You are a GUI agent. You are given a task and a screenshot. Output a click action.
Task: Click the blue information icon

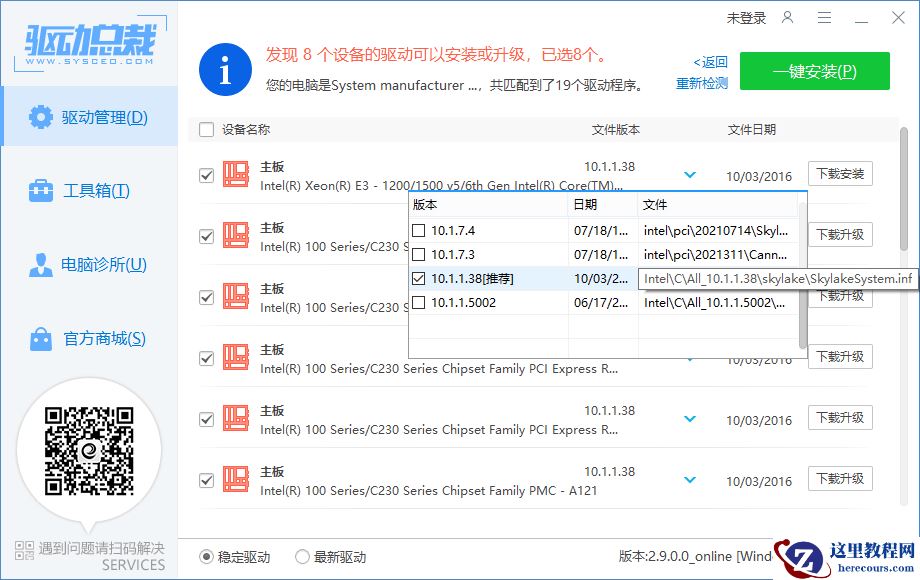pyautogui.click(x=226, y=71)
